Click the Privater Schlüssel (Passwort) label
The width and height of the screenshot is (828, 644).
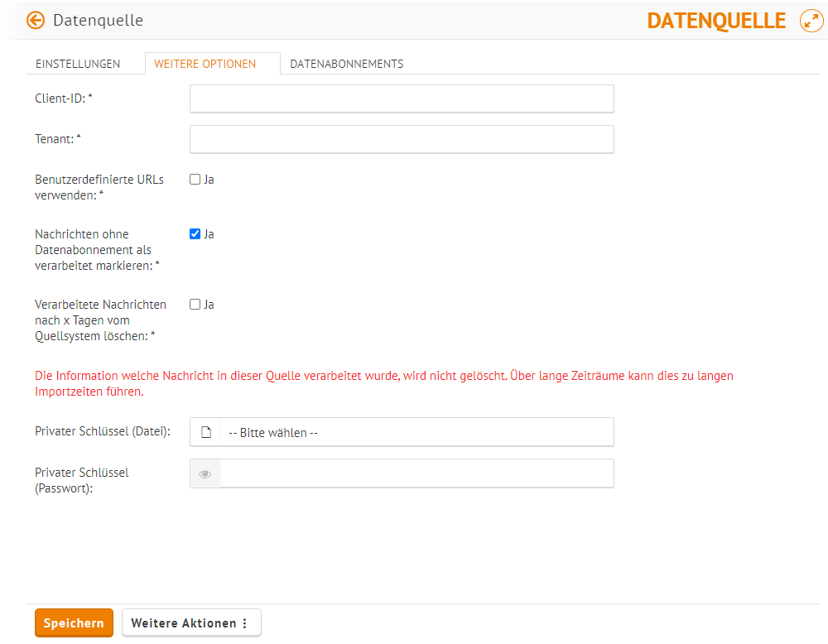pyautogui.click(x=82, y=480)
